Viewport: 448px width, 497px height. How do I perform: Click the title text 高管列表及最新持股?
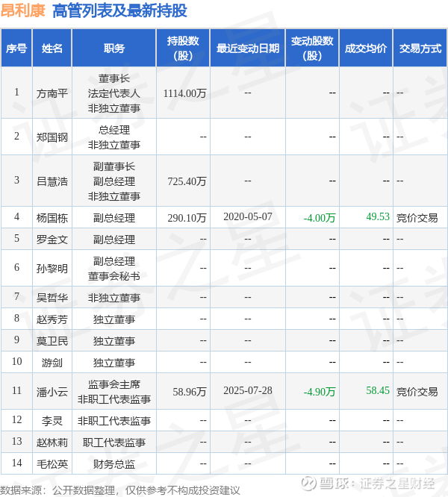[119, 10]
